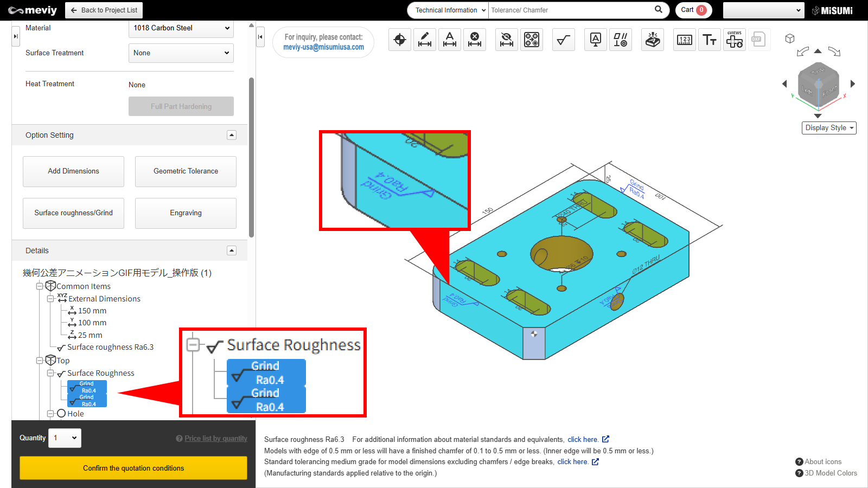Select the datum 'A' tool
This screenshot has height=488, width=868.
tap(596, 40)
